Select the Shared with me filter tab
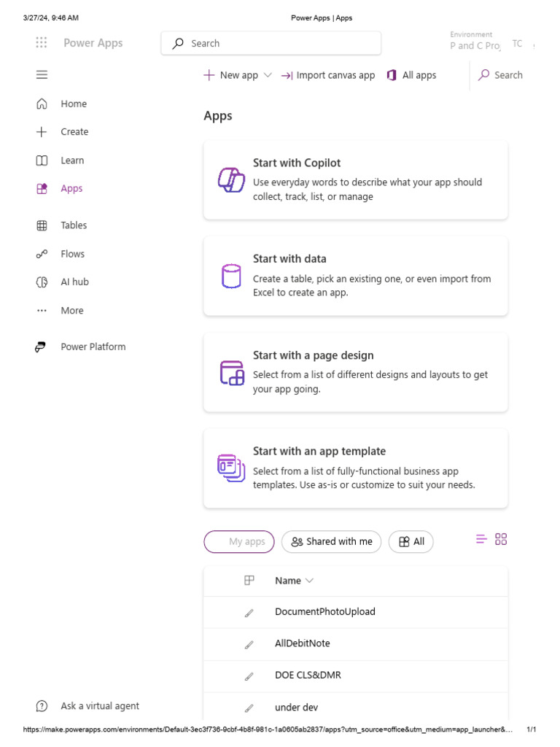Screen dimensions: 560x747 click(332, 542)
